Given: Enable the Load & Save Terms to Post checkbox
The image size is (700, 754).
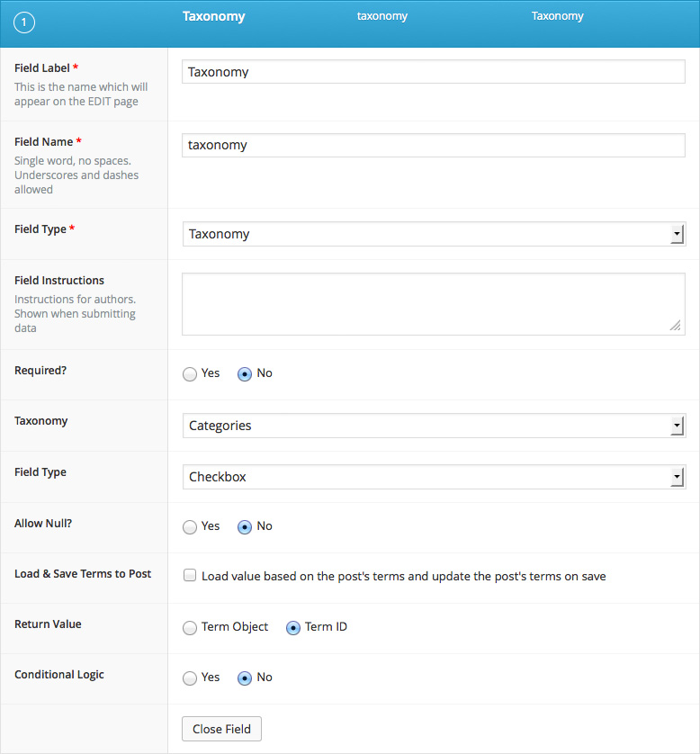Looking at the screenshot, I should (190, 575).
